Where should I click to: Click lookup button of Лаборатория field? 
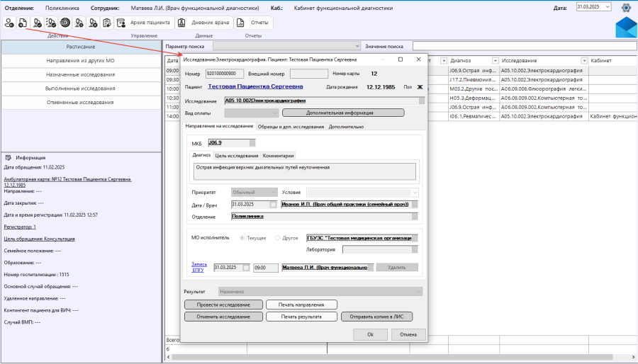pos(415,250)
